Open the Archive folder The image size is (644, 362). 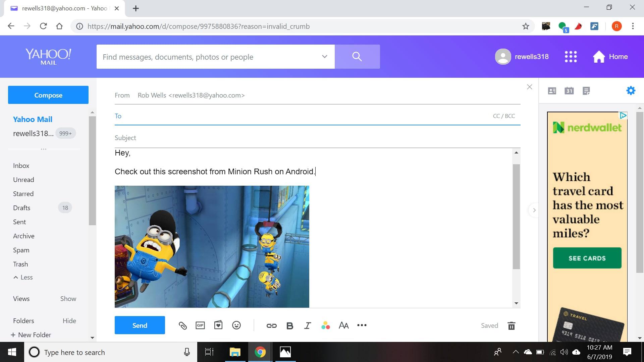point(23,236)
